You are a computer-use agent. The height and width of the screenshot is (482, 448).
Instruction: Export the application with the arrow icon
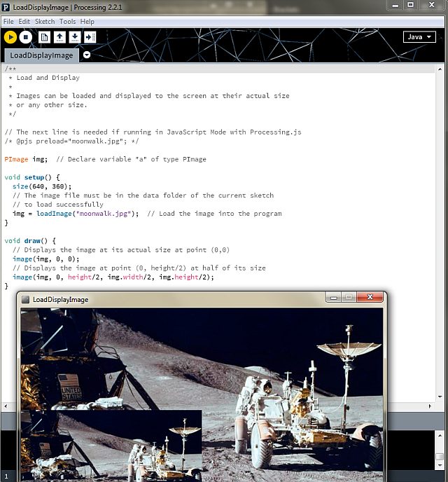(x=90, y=37)
